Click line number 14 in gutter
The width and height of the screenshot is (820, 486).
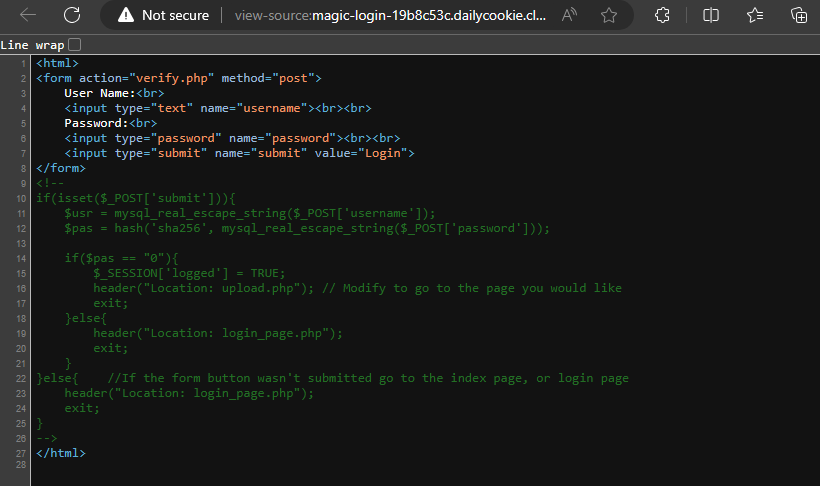(x=21, y=258)
